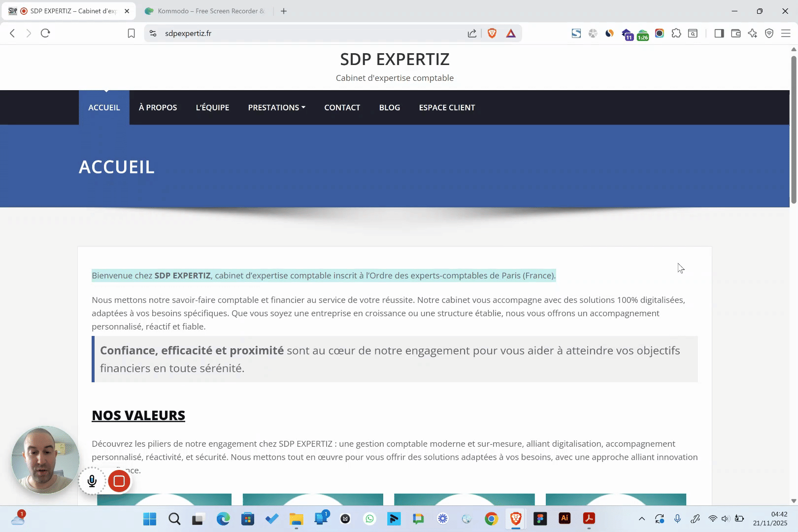Viewport: 798px width, 532px height.
Task: Click the Brave Rewards triangle icon
Action: coord(511,33)
